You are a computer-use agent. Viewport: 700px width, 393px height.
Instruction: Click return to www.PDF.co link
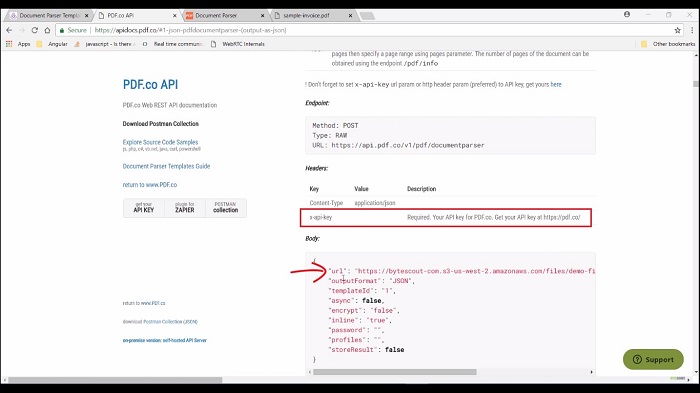150,184
